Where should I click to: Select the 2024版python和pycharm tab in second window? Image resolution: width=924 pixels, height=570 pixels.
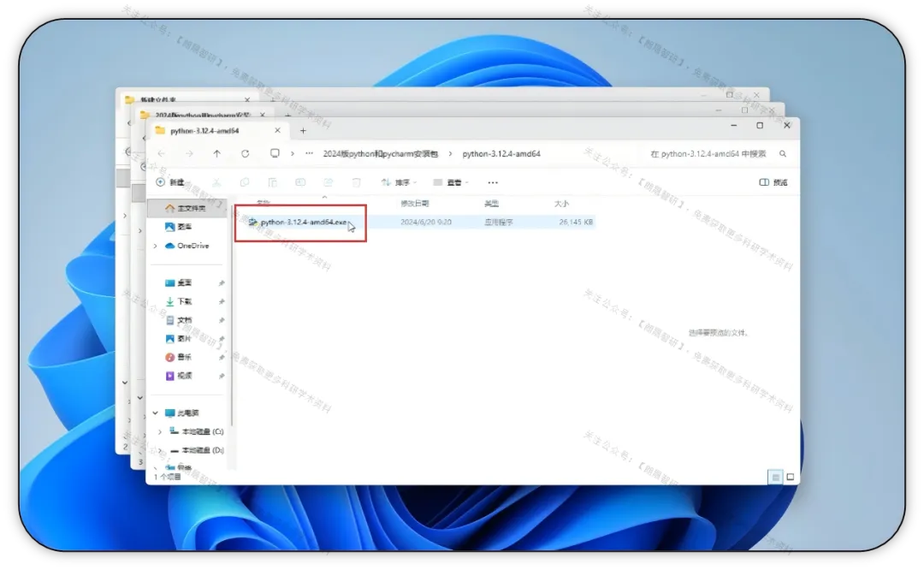[x=203, y=115]
